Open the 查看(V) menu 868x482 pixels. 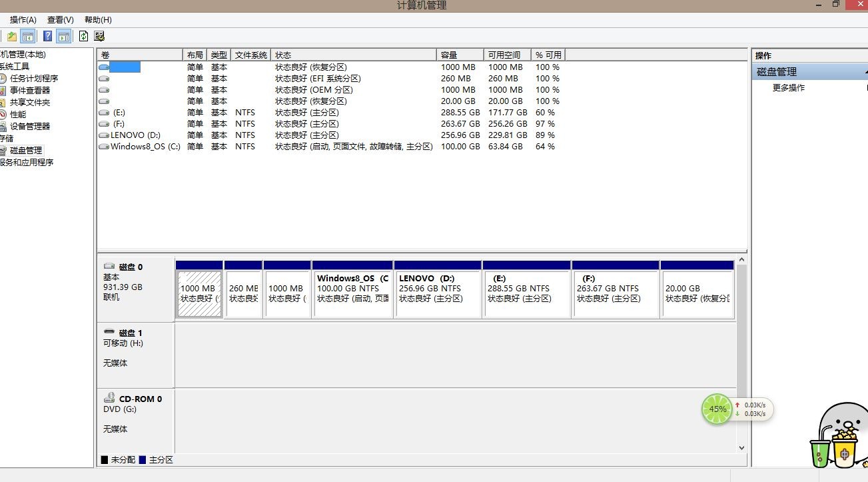pyautogui.click(x=61, y=20)
